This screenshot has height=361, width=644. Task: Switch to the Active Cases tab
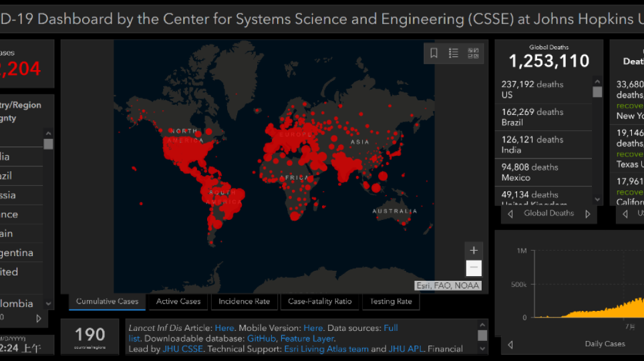pos(178,302)
